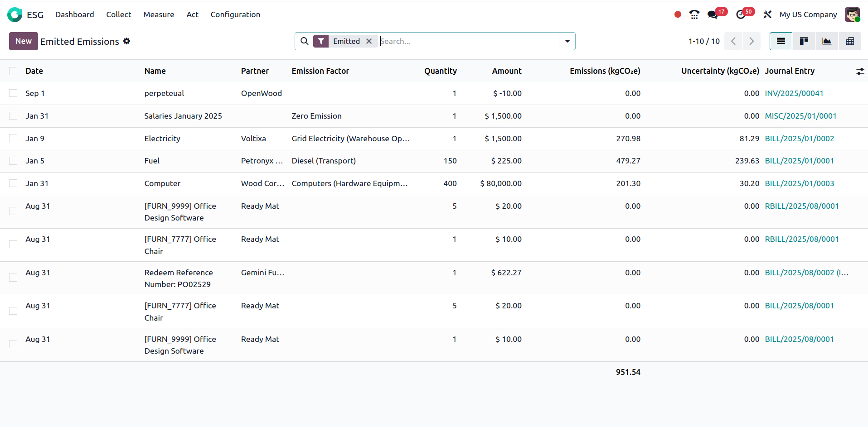Click the New button

pos(23,41)
